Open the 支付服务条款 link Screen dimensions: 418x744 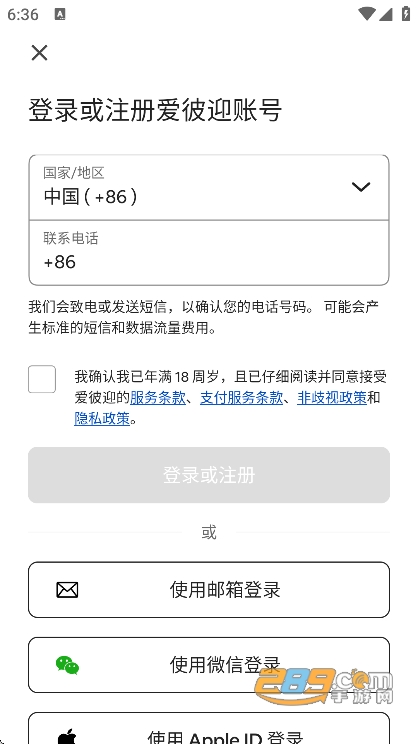pyautogui.click(x=242, y=398)
